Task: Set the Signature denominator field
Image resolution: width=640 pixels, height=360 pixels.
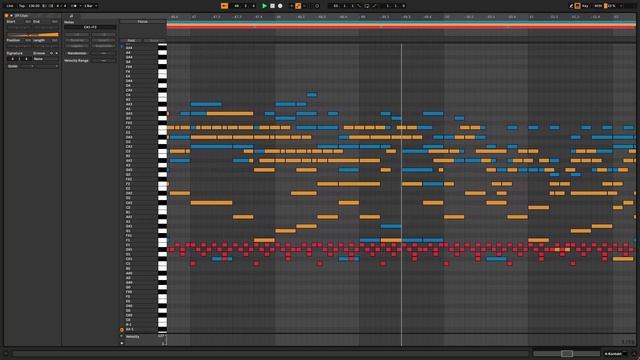Action: click(26, 59)
